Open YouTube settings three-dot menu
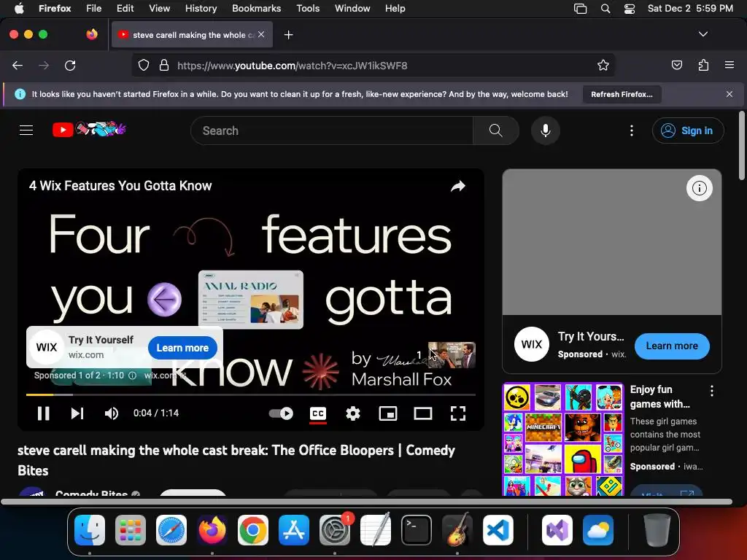Image resolution: width=747 pixels, height=560 pixels. [x=632, y=131]
